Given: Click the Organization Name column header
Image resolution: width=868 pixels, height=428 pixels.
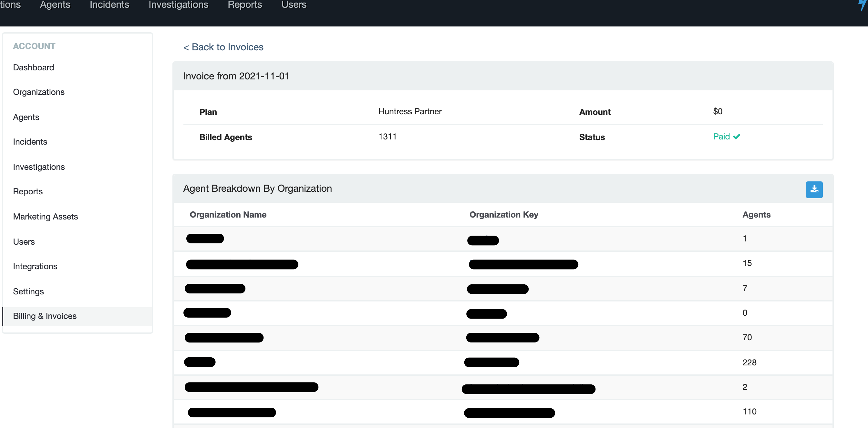Looking at the screenshot, I should pos(228,215).
